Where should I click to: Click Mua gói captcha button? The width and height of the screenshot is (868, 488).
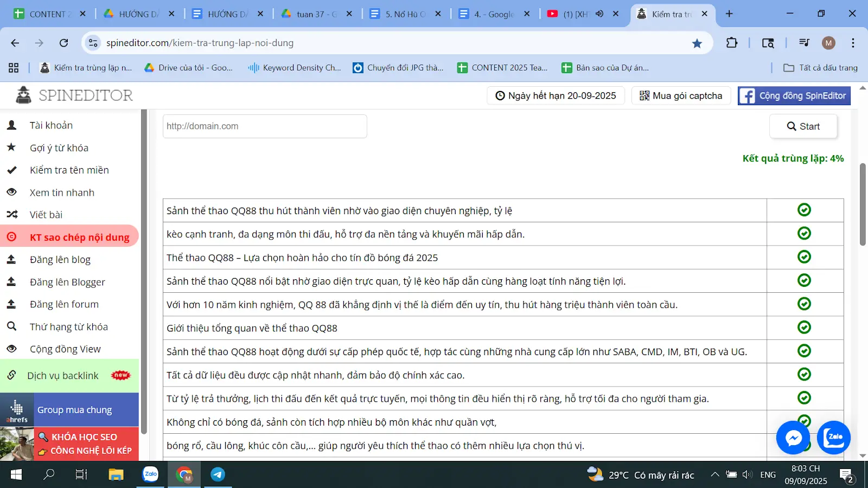(x=681, y=96)
